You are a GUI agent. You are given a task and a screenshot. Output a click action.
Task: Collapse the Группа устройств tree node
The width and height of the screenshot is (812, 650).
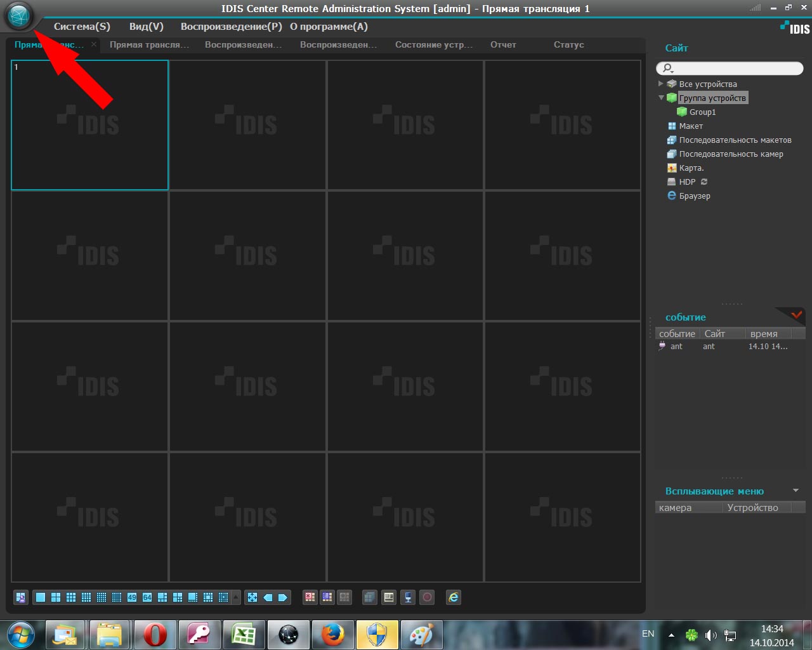tap(661, 98)
